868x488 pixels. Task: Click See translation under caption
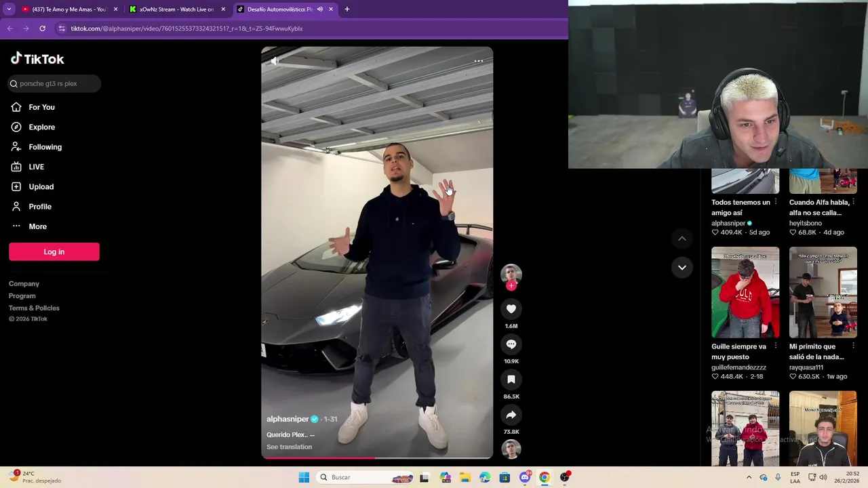[290, 447]
